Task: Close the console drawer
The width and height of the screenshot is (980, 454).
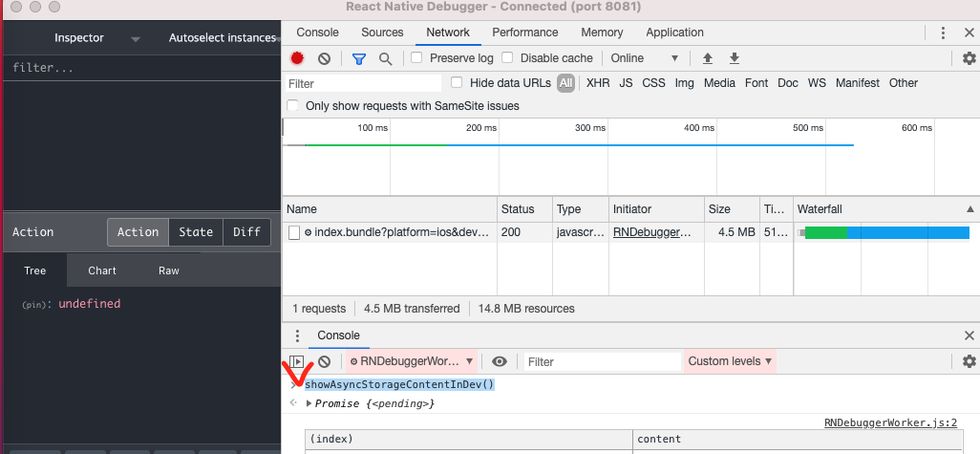Action: tap(969, 335)
